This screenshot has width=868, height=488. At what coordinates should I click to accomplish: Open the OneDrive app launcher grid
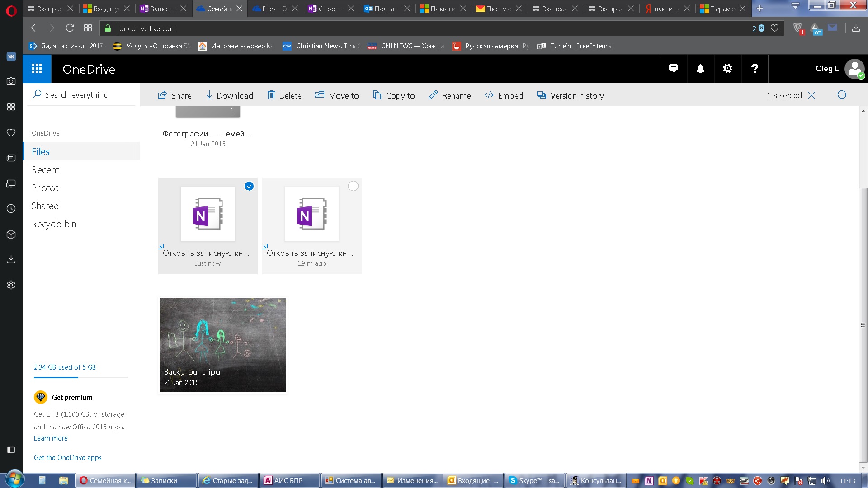(x=37, y=69)
